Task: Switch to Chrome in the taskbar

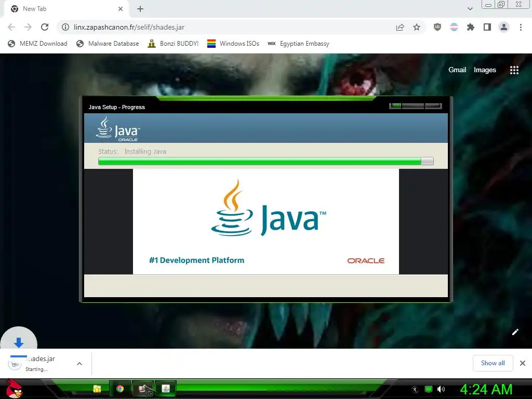Action: coord(120,389)
